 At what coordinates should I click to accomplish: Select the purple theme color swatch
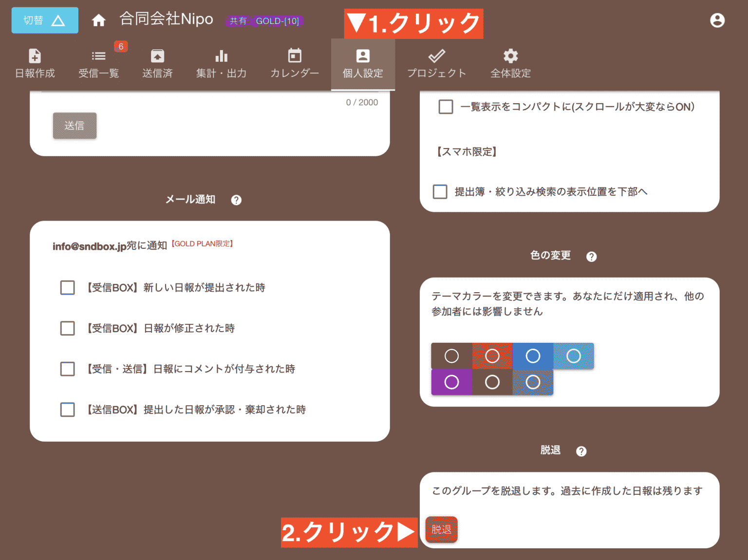pos(451,382)
